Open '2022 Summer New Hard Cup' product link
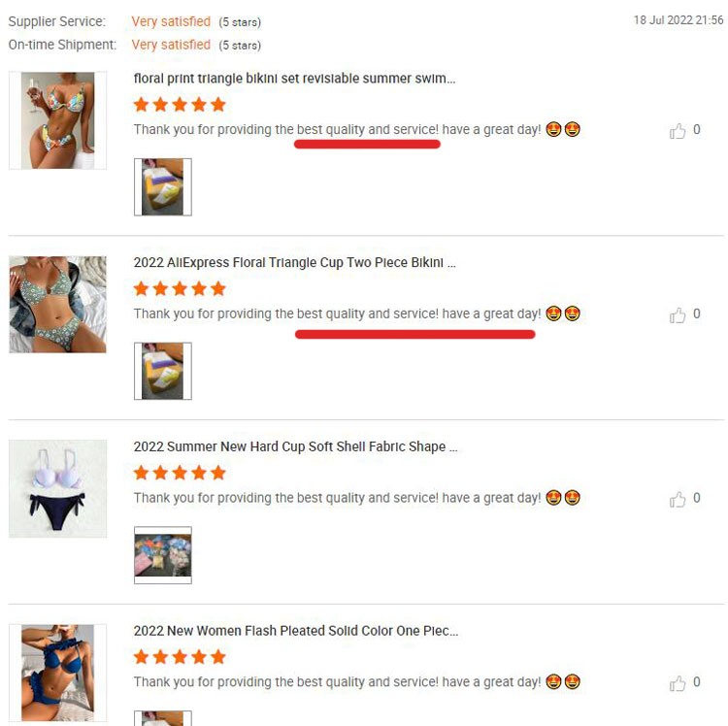This screenshot has width=728, height=726. click(x=295, y=446)
